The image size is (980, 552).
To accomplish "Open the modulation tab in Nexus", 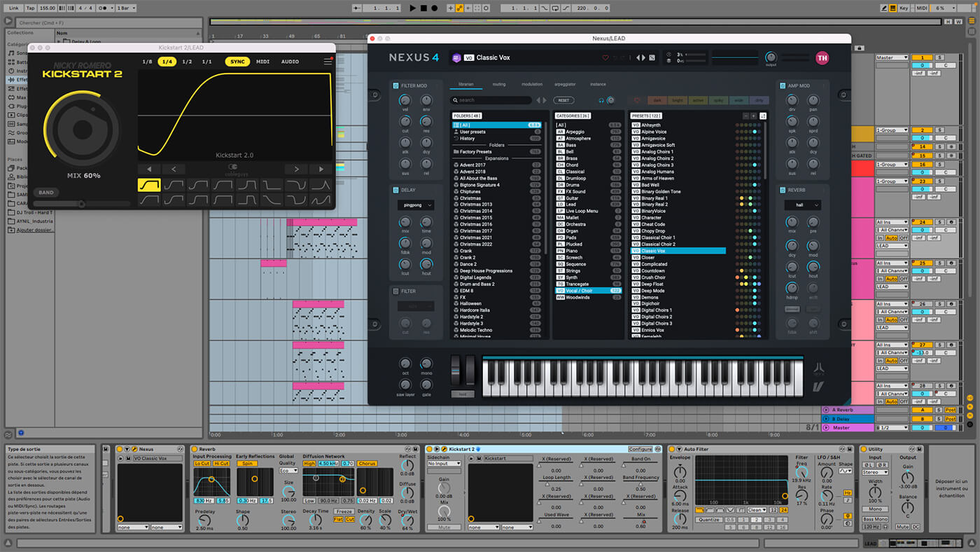I will (531, 84).
